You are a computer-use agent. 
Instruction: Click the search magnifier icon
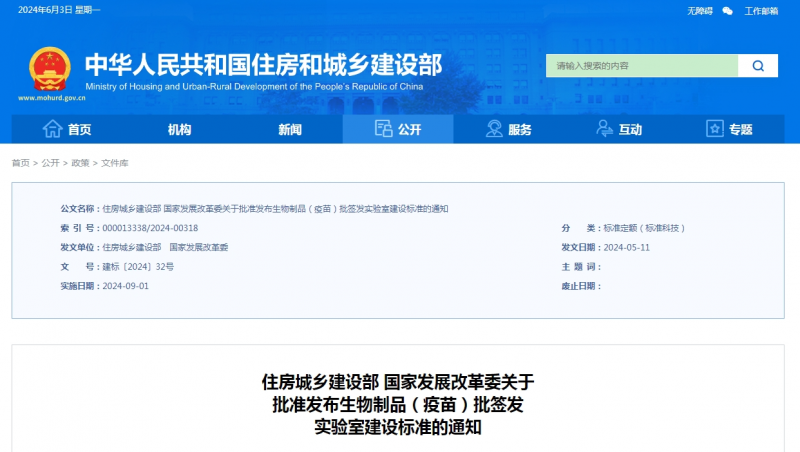click(x=758, y=66)
